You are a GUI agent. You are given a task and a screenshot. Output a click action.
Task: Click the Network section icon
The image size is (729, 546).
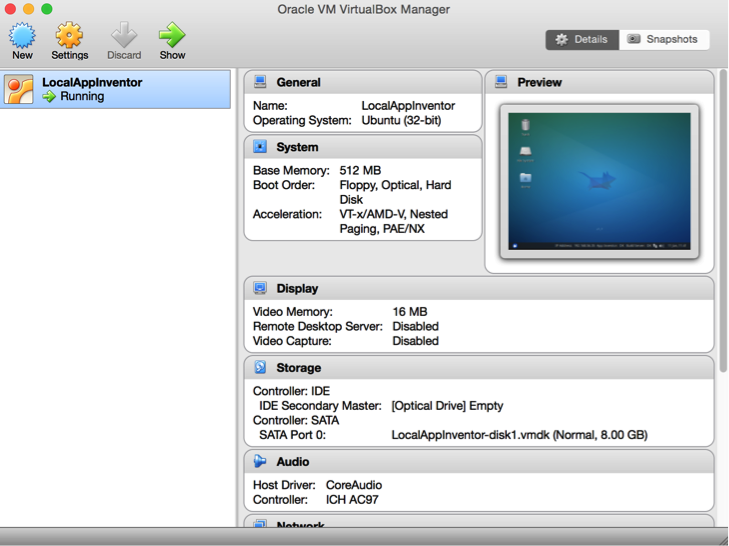tap(260, 523)
